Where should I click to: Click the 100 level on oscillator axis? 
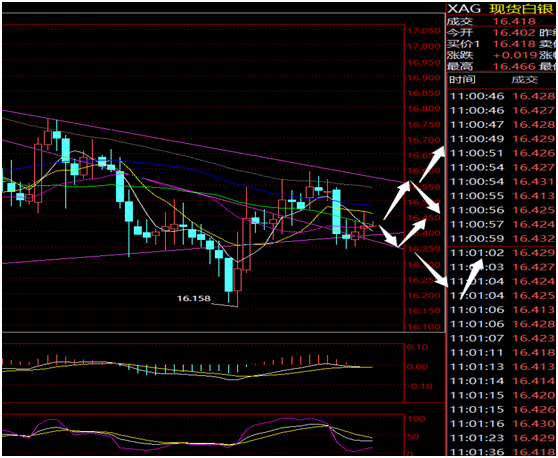[x=416, y=419]
